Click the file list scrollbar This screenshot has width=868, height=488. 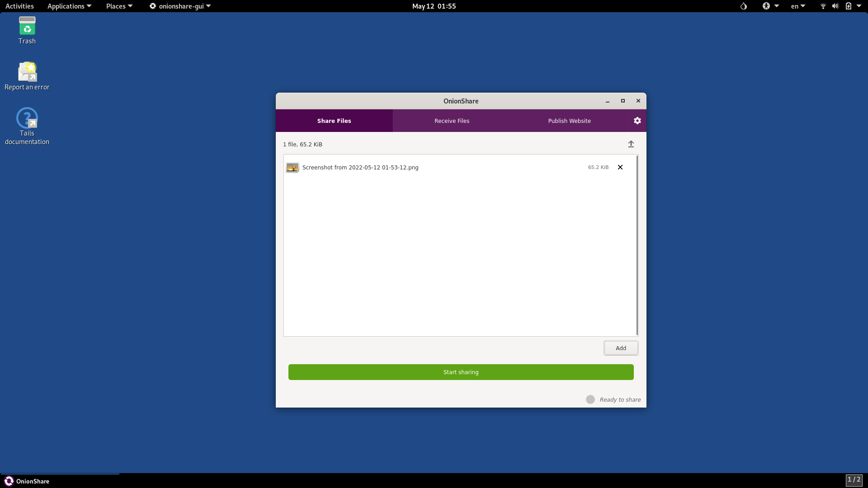(637, 245)
